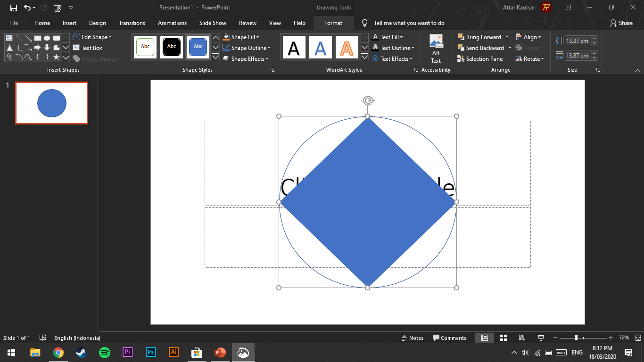Apply the black Abc shape style
The height and width of the screenshot is (362, 644).
[x=172, y=47]
